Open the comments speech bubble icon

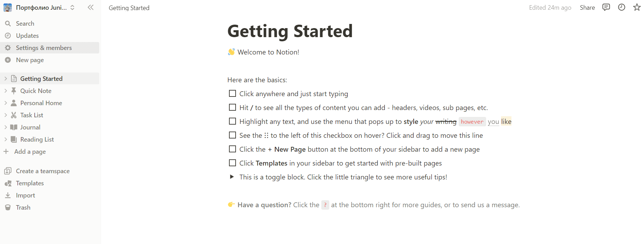(x=606, y=7)
